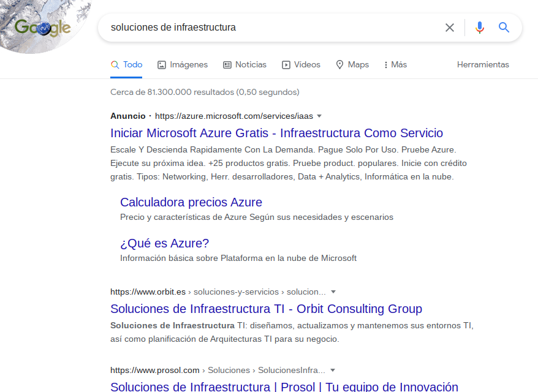Click 'Precio y características de Azure' description
The width and height of the screenshot is (538, 392).
[x=257, y=217]
